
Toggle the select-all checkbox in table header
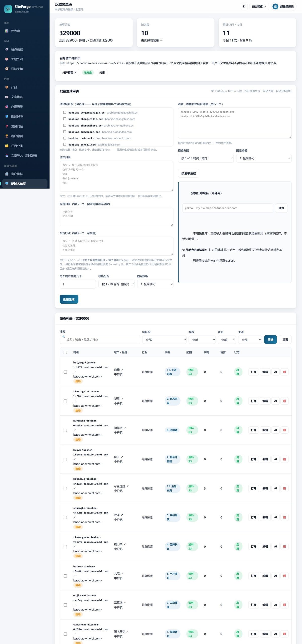[x=65, y=352]
